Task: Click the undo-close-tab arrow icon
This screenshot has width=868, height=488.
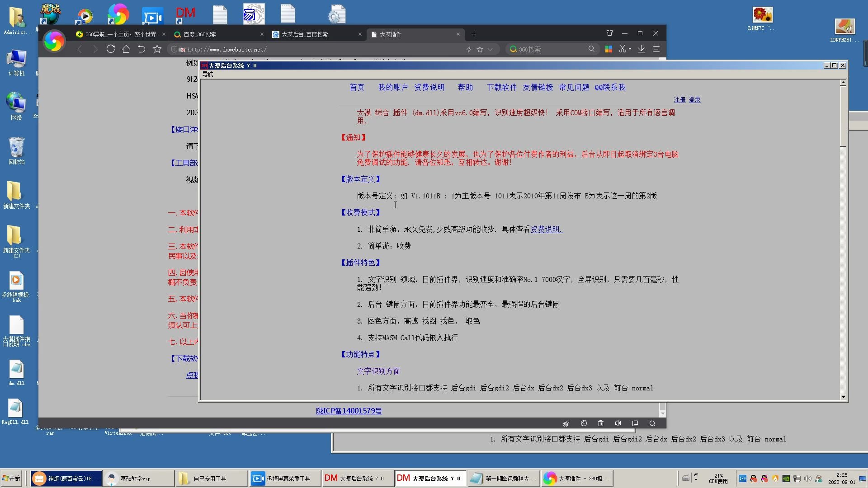Action: [142, 49]
